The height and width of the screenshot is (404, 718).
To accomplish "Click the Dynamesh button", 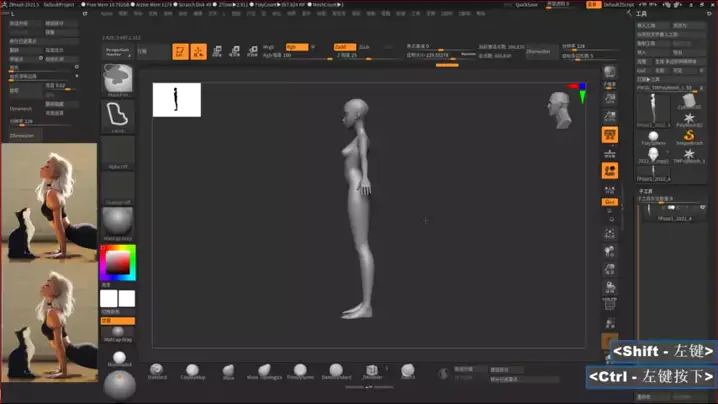I will [x=538, y=50].
